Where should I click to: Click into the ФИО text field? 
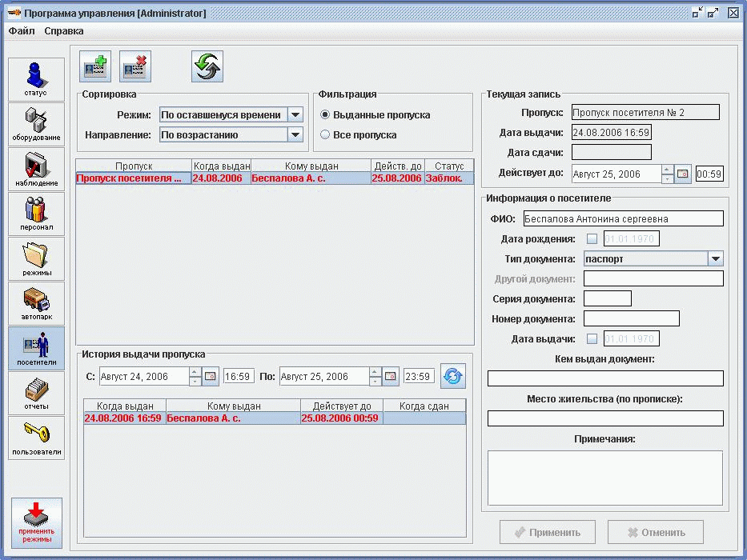622,218
